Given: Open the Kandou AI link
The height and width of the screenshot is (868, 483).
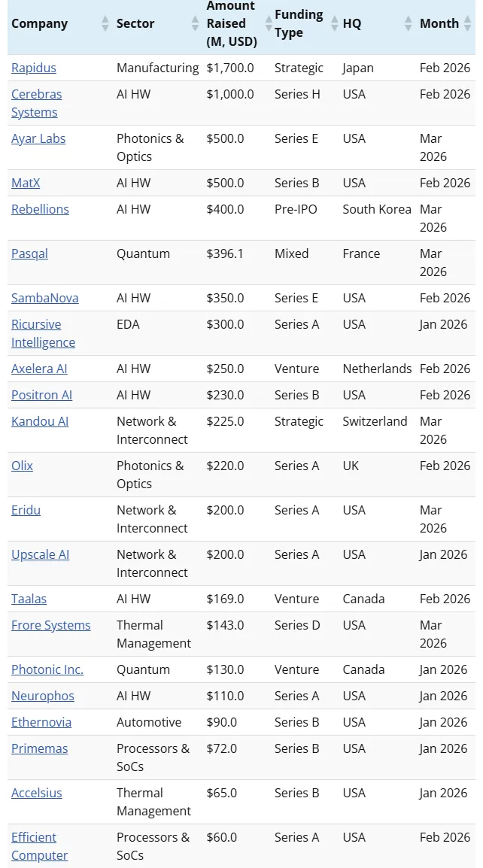Looking at the screenshot, I should [x=40, y=421].
